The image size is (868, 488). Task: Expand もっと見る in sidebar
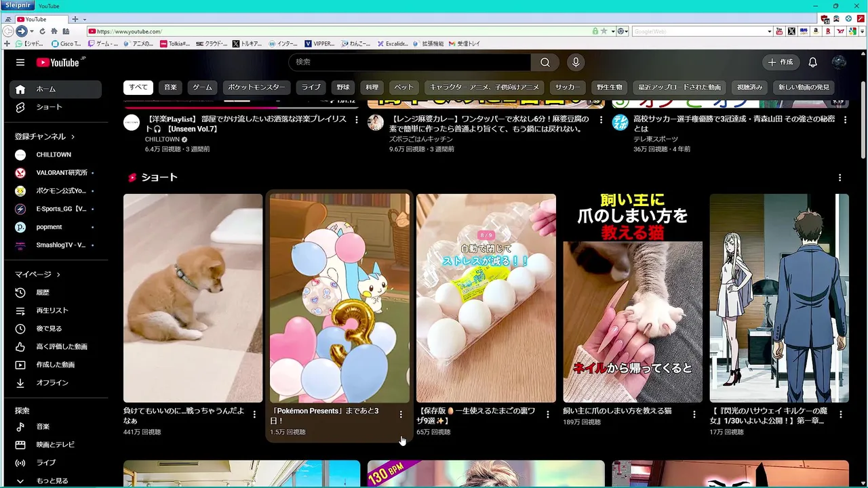click(x=56, y=481)
